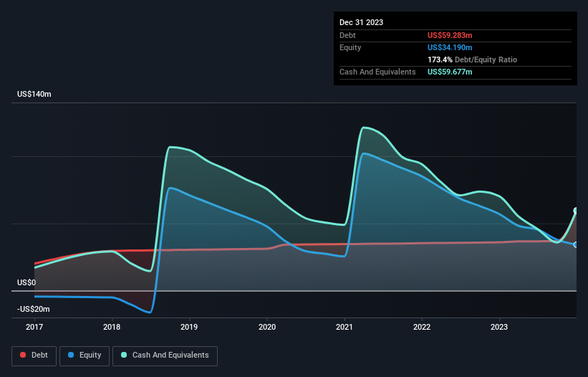Click the 2022 x-axis label
588x377 pixels.
click(x=422, y=327)
